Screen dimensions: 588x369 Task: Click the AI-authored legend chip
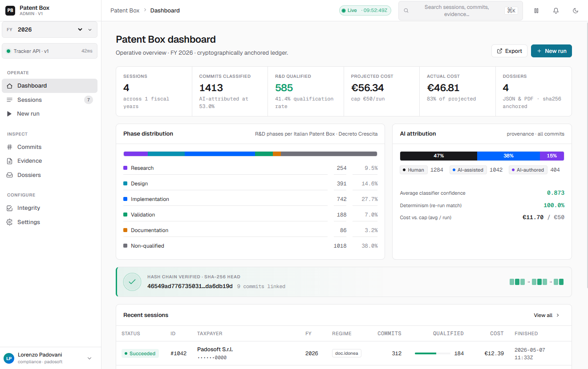click(x=528, y=170)
